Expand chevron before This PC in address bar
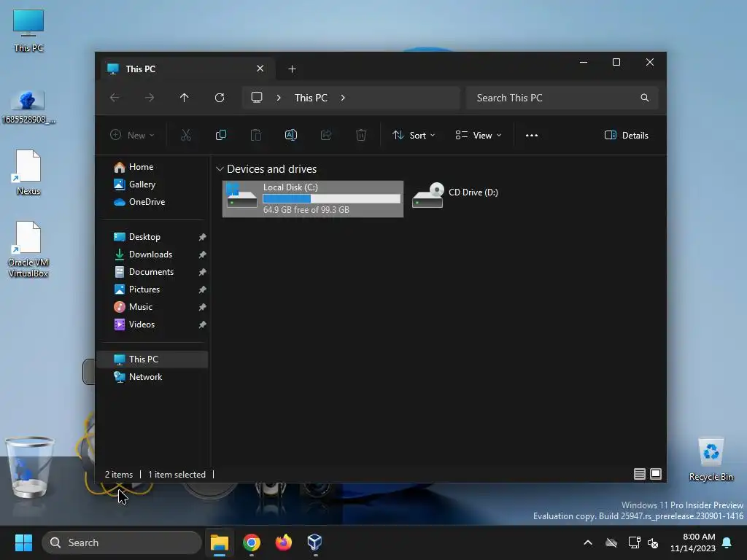 click(x=279, y=98)
